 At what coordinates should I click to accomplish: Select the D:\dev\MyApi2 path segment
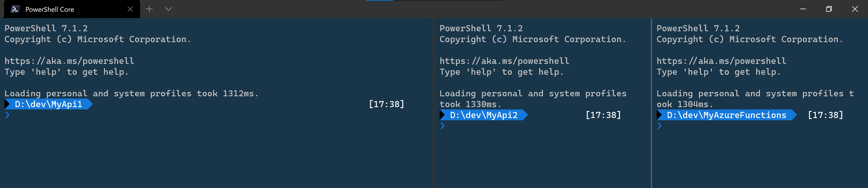pyautogui.click(x=484, y=115)
